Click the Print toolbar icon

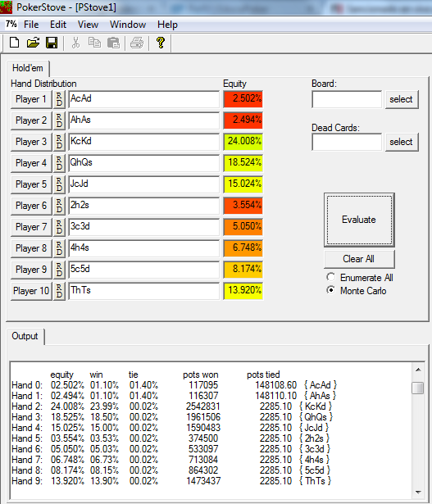137,43
